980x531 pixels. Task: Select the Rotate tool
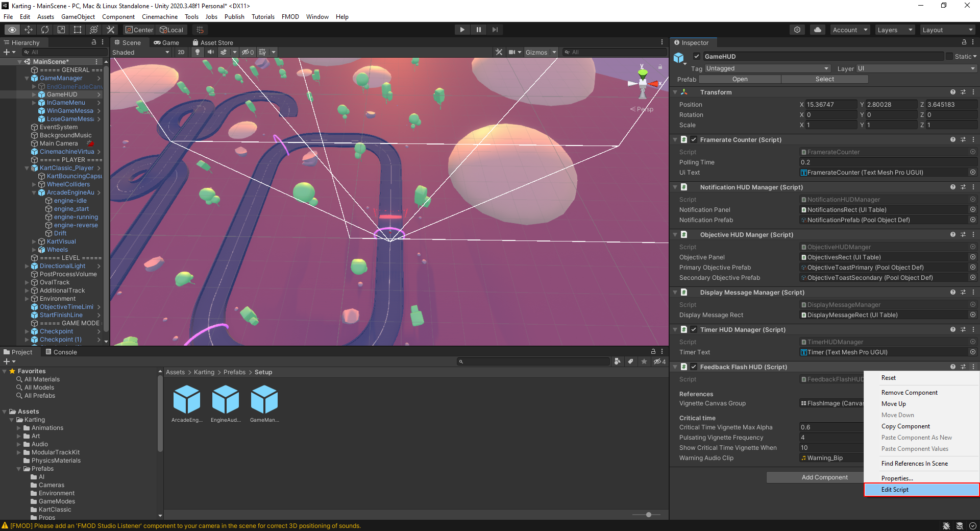pyautogui.click(x=45, y=30)
